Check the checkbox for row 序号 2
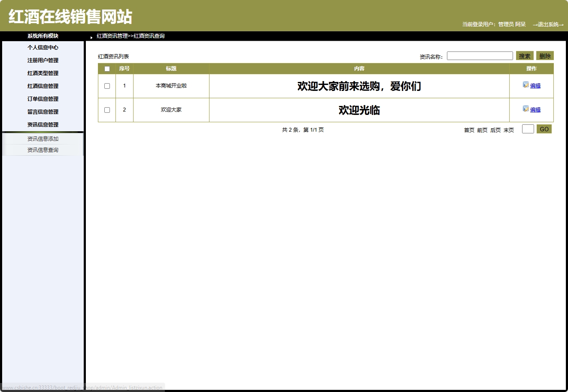This screenshot has width=568, height=392. coord(107,109)
